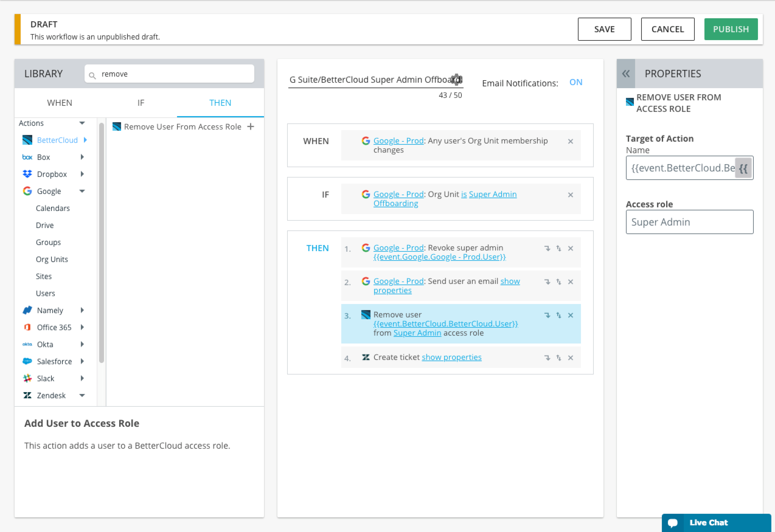Click the search magnifier icon in Library

coord(92,75)
